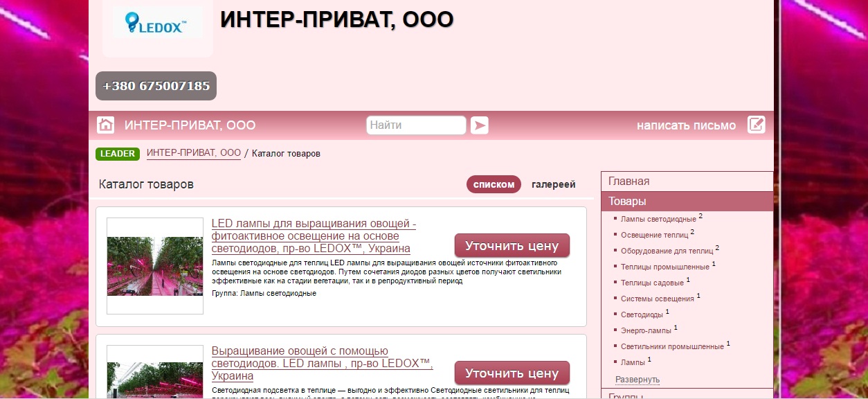The height and width of the screenshot is (399, 868).
Task: Click ИНТЕР-ПРИВАТ, ООО breadcrumb link
Action: [x=194, y=153]
